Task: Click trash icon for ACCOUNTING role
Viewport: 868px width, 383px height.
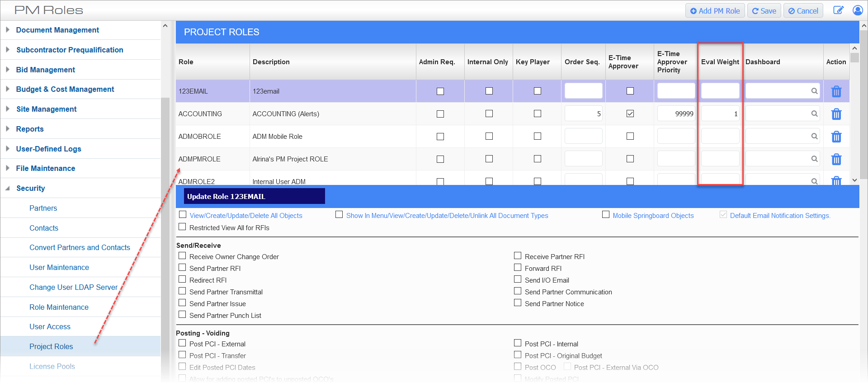Action: point(836,114)
